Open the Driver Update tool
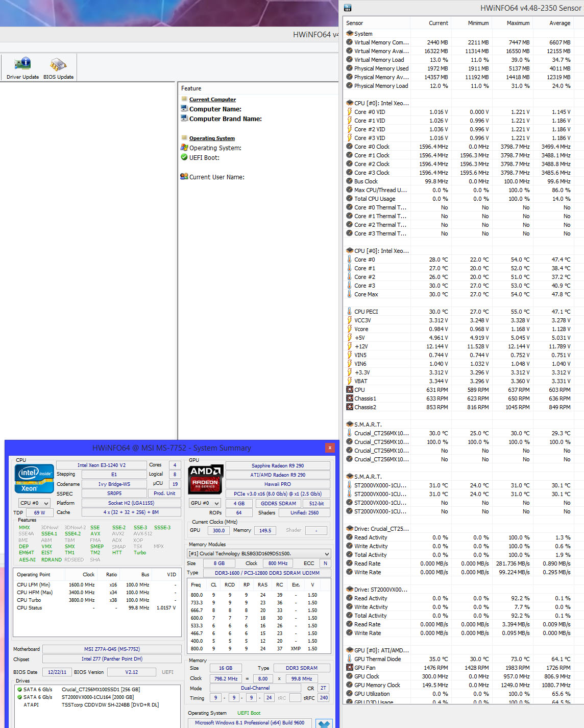This screenshot has height=728, width=584. click(x=22, y=68)
